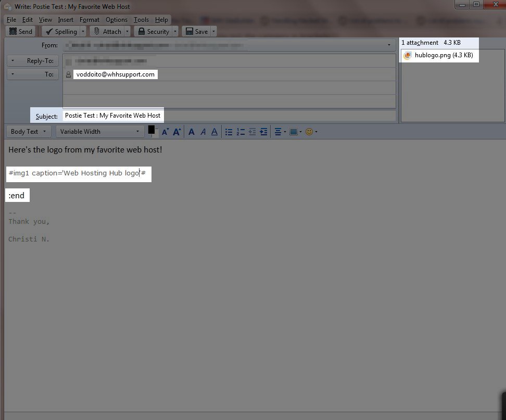This screenshot has height=420, width=506.
Task: Open the Spelling checker
Action: [60, 32]
